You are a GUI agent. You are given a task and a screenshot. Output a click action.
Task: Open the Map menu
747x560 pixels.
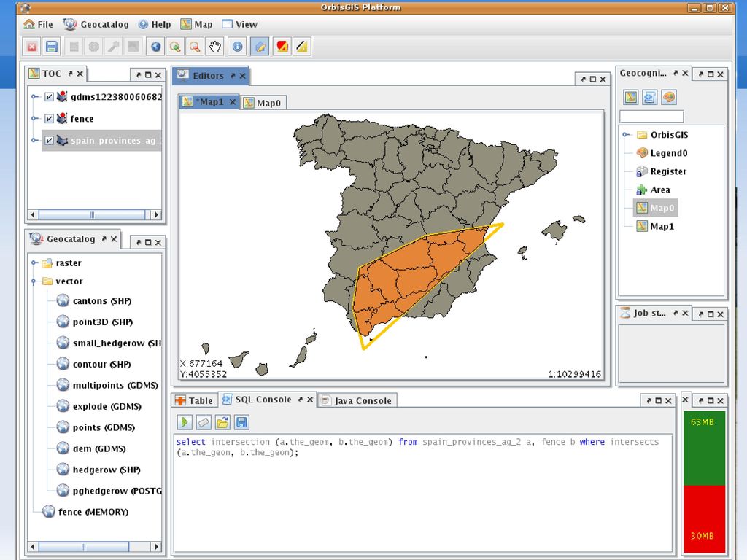[x=197, y=24]
